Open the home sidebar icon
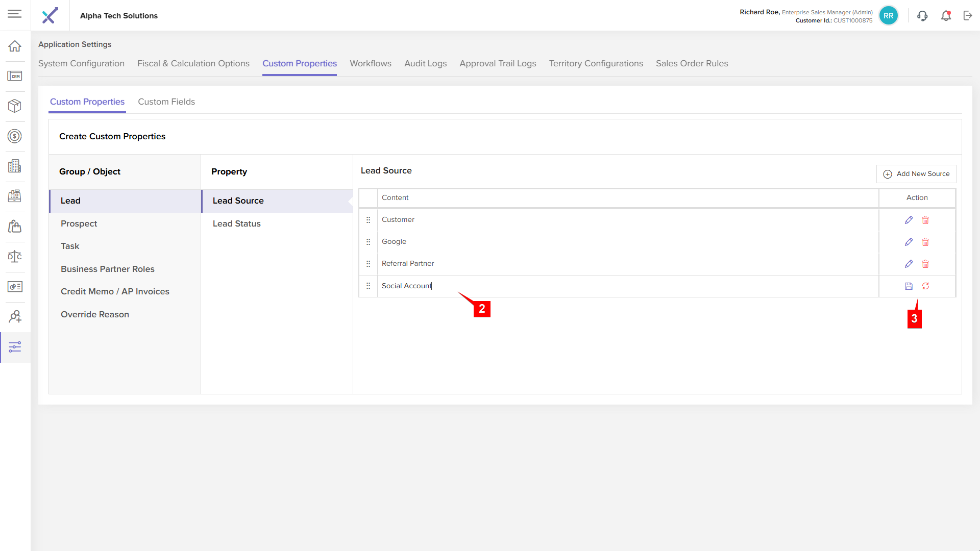This screenshot has height=551, width=980. [15, 46]
